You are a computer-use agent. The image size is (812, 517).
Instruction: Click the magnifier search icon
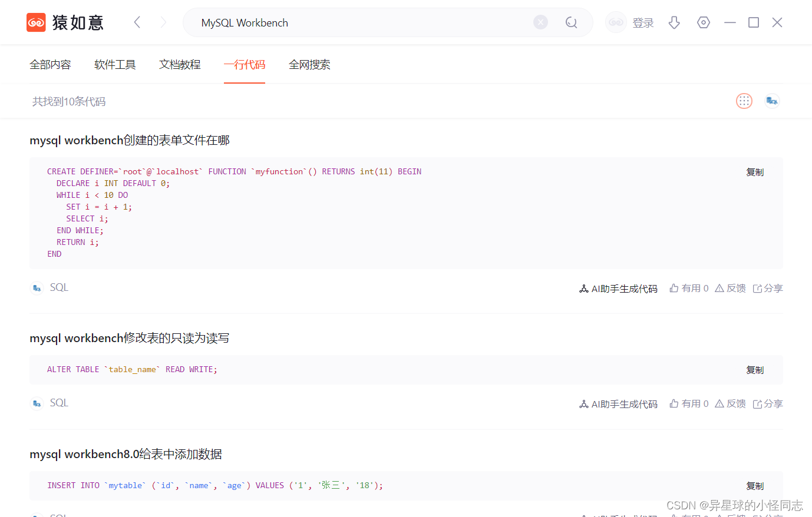(571, 22)
